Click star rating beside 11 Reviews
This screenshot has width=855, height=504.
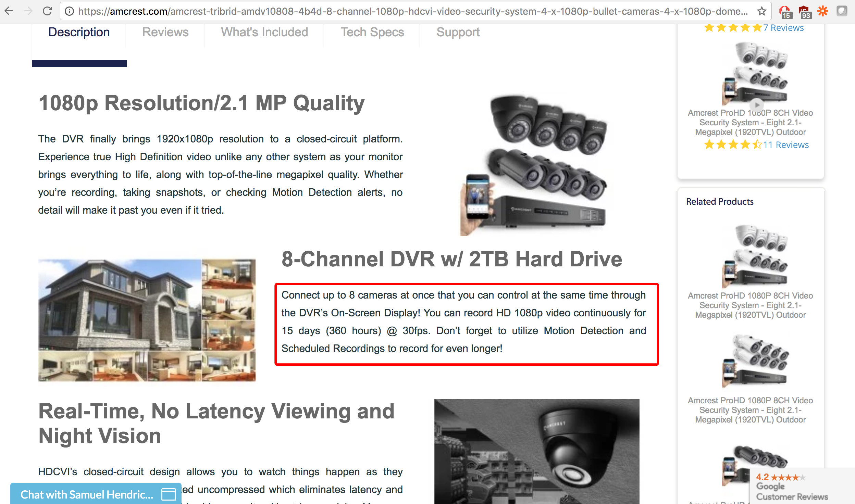[733, 145]
